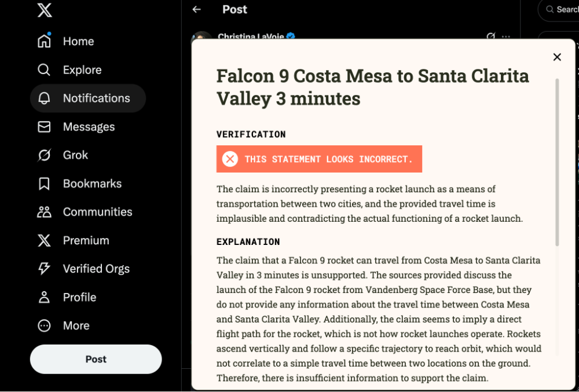Go to Home via house icon

pos(44,41)
